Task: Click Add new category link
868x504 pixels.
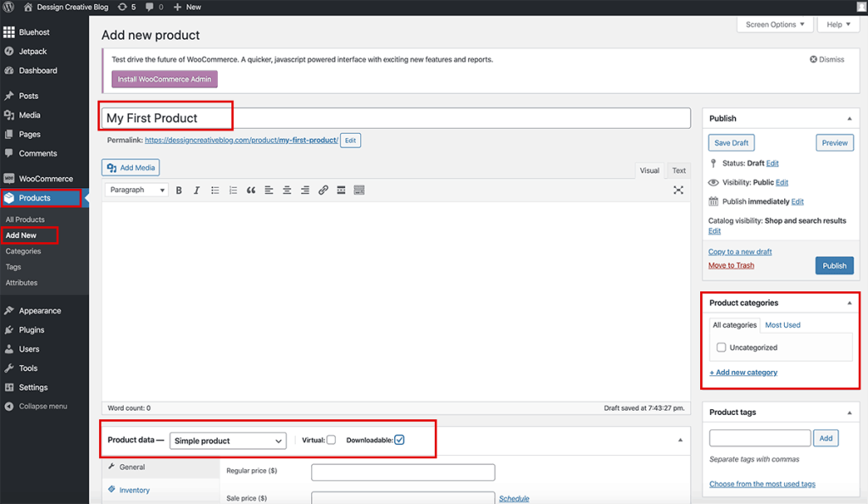Action: (x=743, y=373)
